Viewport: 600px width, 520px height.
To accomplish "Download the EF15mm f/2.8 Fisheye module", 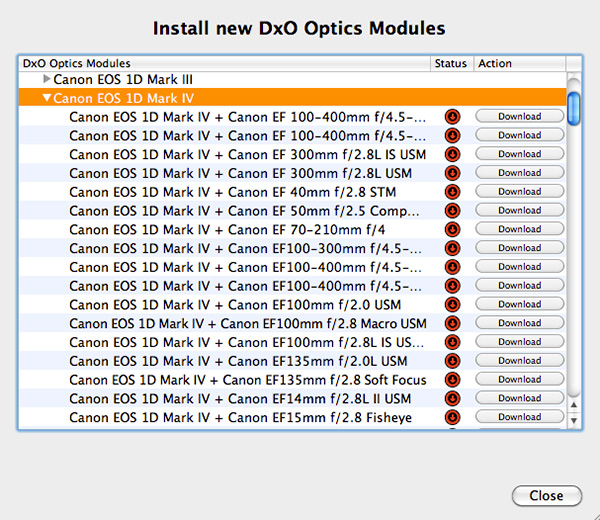I will click(520, 417).
